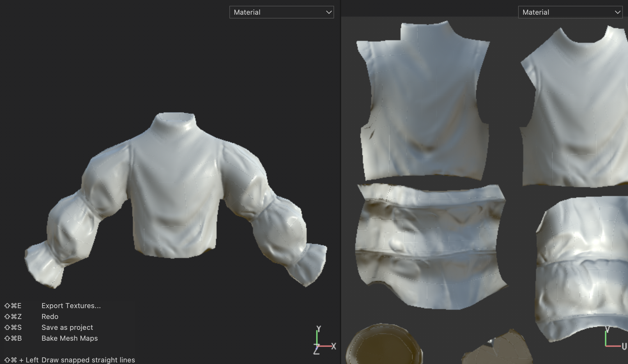Click the Bake Mesh Maps shortcut entry
628x364 pixels.
click(x=69, y=338)
